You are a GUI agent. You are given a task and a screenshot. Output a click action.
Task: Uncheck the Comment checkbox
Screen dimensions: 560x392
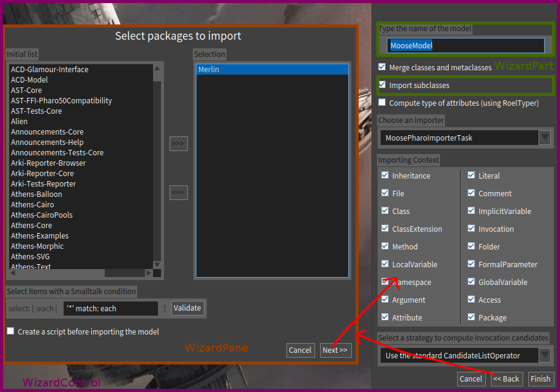(471, 193)
